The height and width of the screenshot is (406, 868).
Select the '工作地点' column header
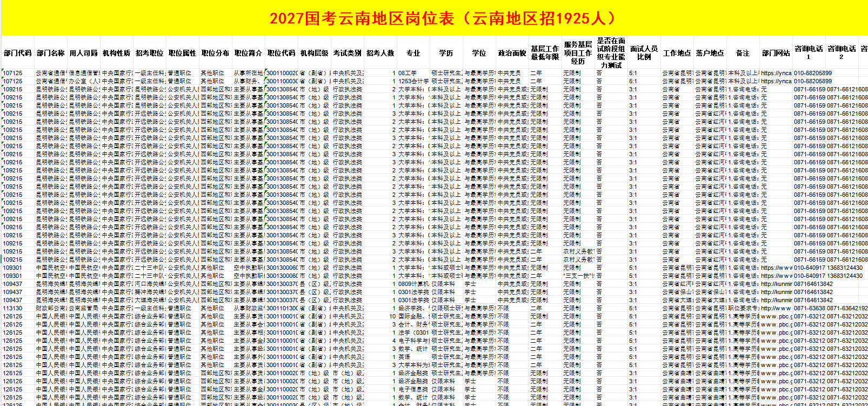coord(677,53)
